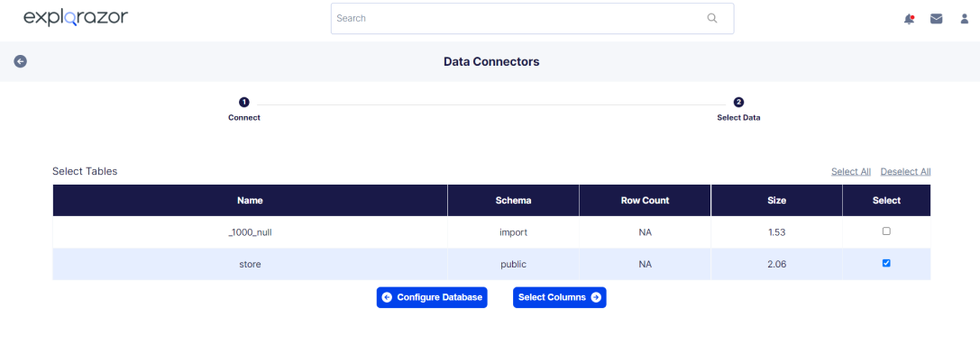Click the Select Columns button
This screenshot has height=344, width=980.
coord(559,297)
